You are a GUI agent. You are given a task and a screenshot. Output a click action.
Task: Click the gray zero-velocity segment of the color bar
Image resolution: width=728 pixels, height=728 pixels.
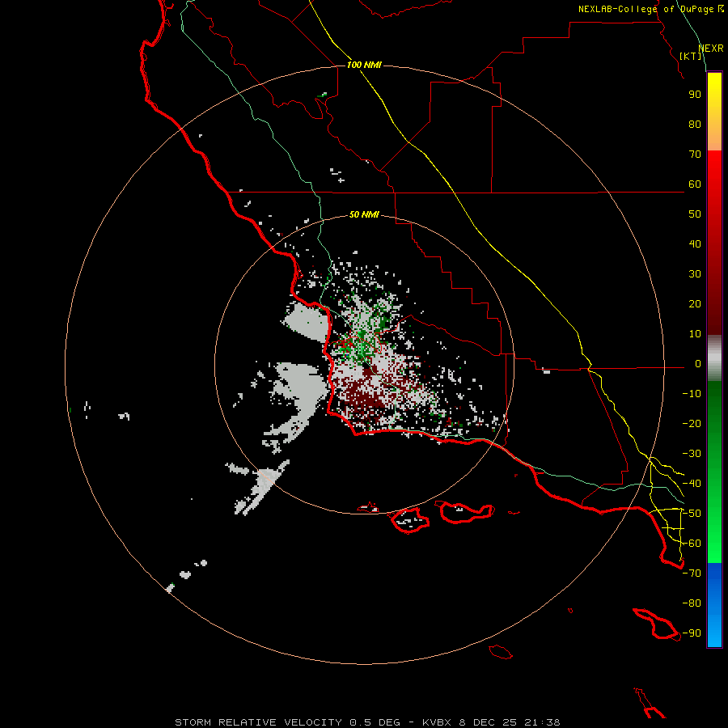pyautogui.click(x=714, y=358)
